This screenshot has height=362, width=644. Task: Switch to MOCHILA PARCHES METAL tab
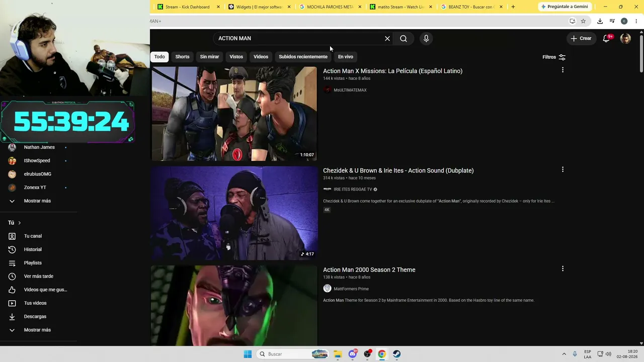(x=330, y=7)
